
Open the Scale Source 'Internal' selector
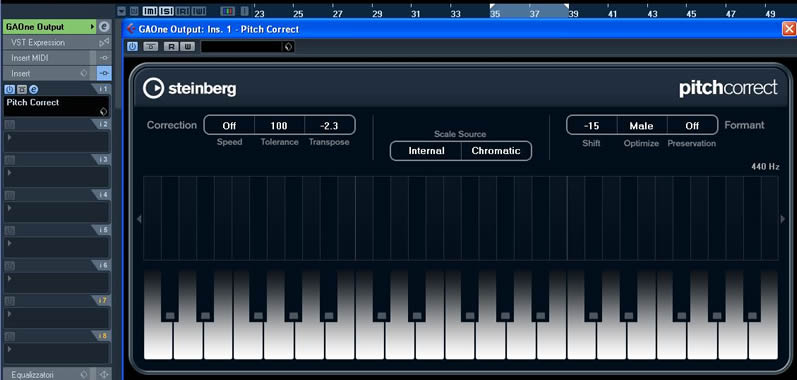tap(426, 151)
